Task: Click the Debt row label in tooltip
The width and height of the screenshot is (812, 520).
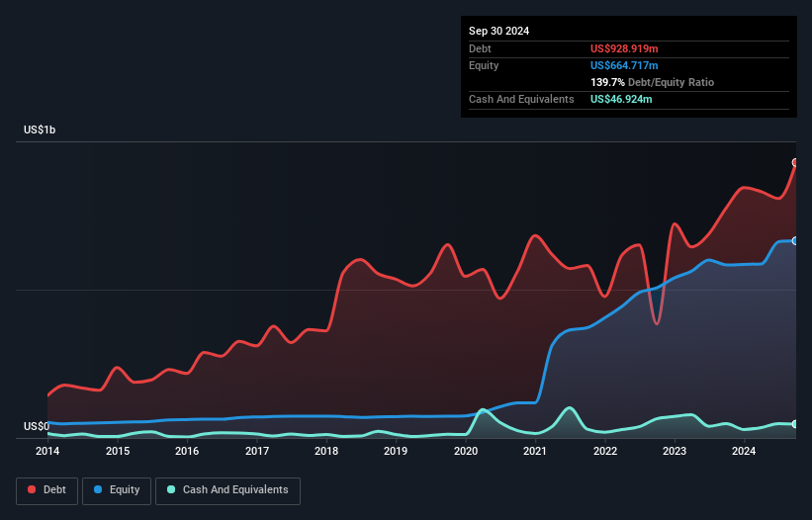Action: click(480, 48)
